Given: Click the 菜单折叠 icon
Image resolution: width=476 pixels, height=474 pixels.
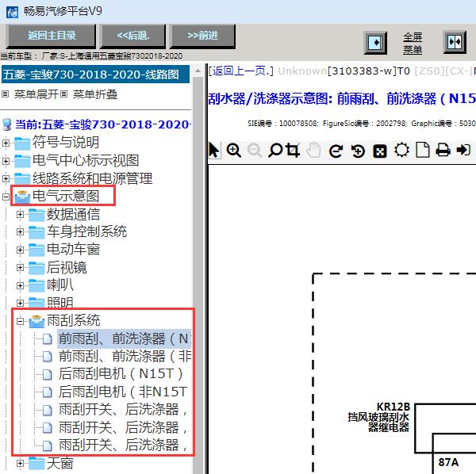Looking at the screenshot, I should coord(63,94).
